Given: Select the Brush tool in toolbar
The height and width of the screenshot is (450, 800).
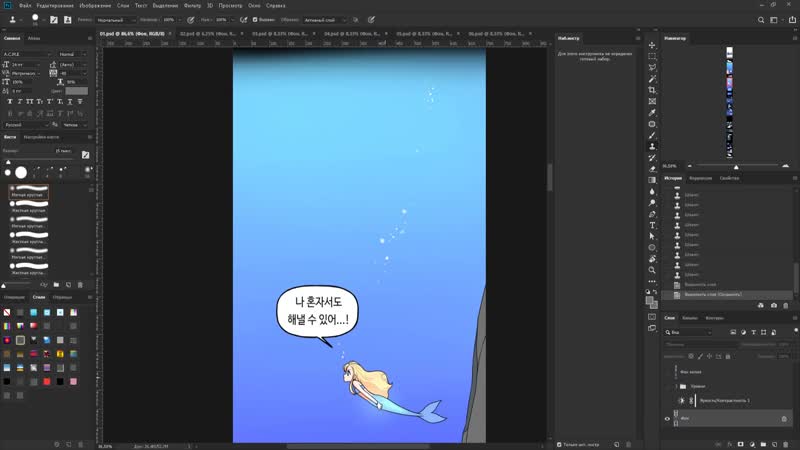Looking at the screenshot, I should click(x=652, y=135).
